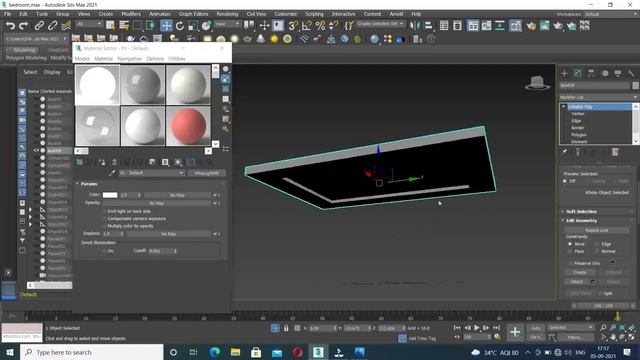Pick material from object with eyedropper
The height and width of the screenshot is (360, 640).
[x=111, y=173]
